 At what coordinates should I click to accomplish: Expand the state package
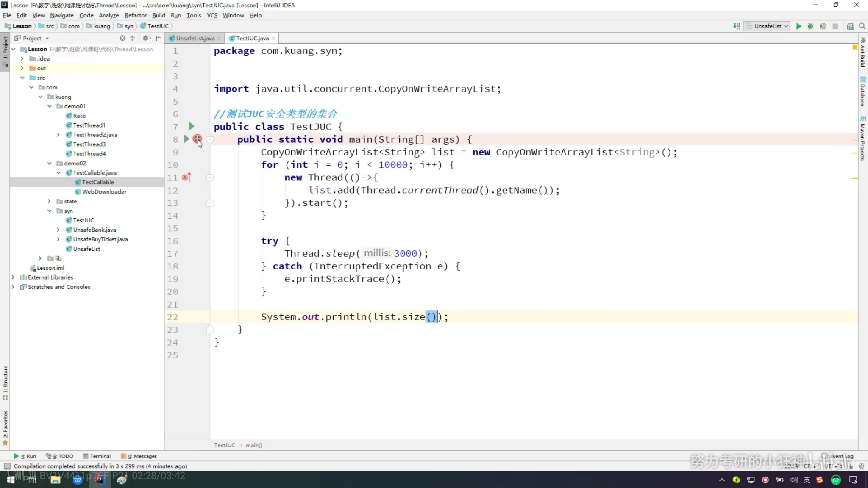[x=50, y=201]
